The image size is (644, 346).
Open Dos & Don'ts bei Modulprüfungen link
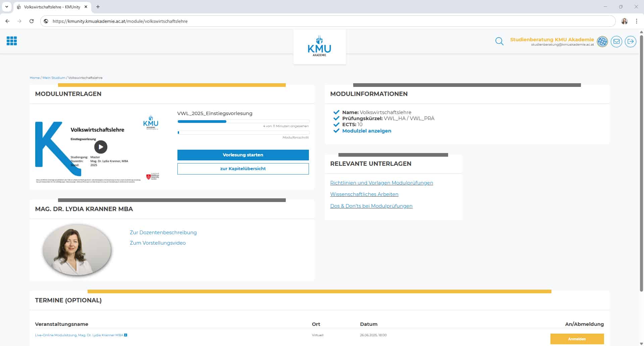click(x=371, y=206)
